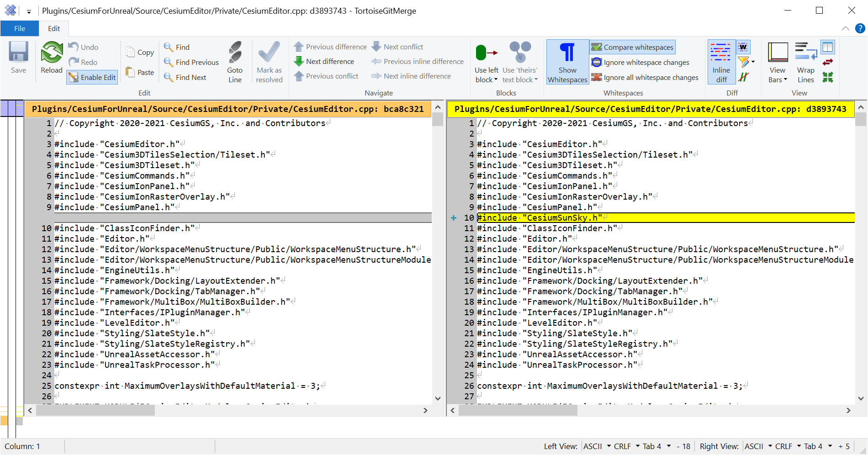The height and width of the screenshot is (455, 868).
Task: Click the Paste icon
Action: point(130,72)
